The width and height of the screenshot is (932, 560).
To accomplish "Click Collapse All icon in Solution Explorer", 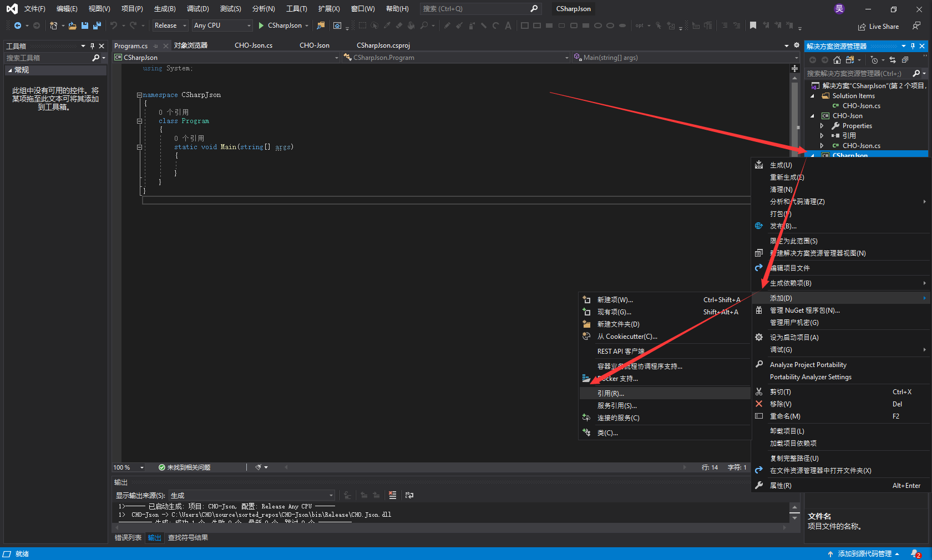I will pyautogui.click(x=905, y=60).
